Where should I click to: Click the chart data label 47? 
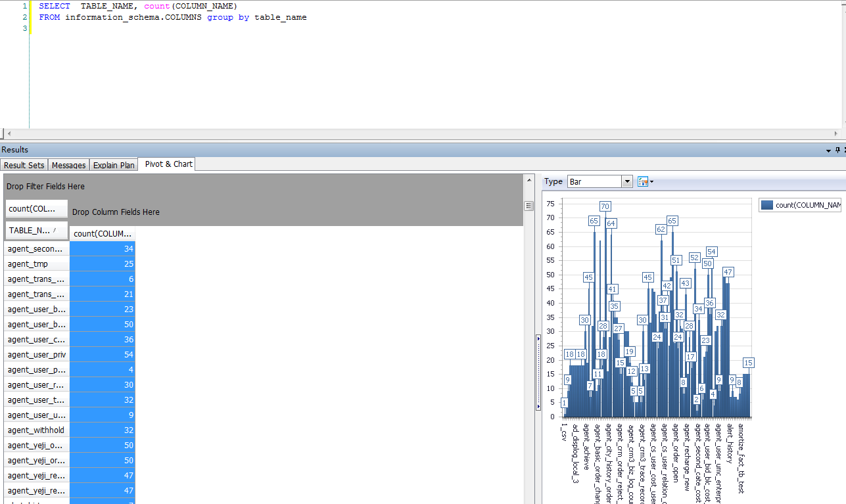728,272
